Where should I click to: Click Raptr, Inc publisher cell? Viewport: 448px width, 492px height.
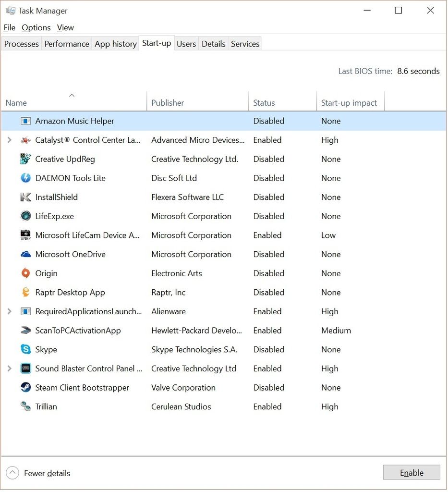[x=169, y=293]
